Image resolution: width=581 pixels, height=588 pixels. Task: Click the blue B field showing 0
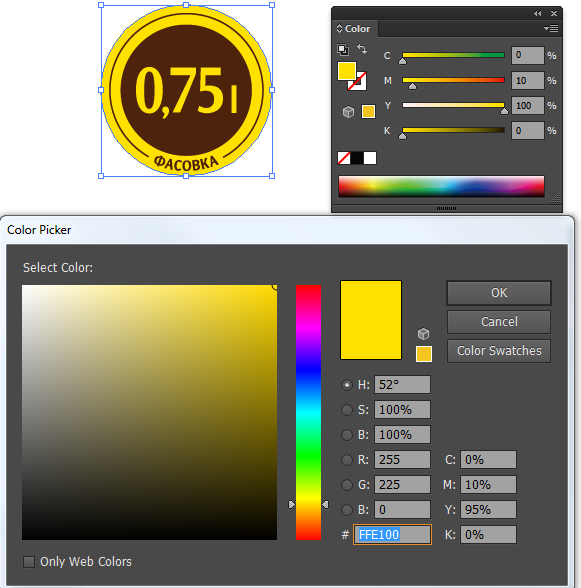tap(402, 510)
